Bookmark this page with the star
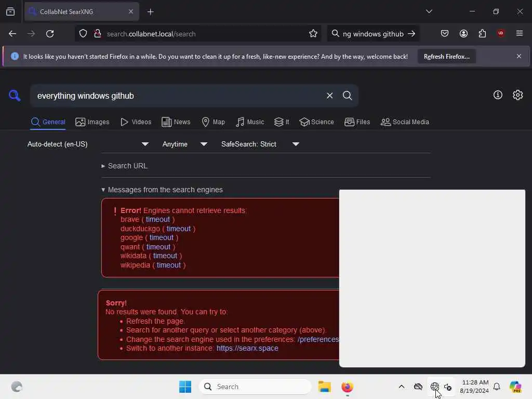The height and width of the screenshot is (399, 532). click(x=313, y=34)
